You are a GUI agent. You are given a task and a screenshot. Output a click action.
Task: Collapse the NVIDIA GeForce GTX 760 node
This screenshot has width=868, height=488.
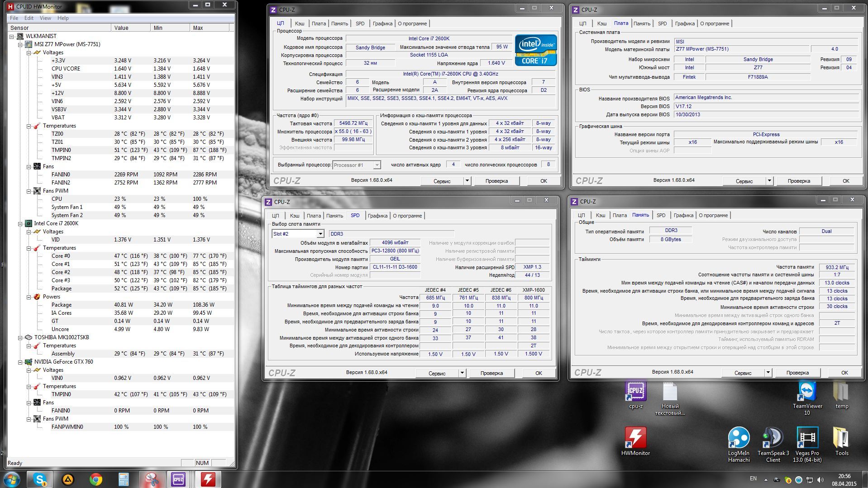(20, 362)
